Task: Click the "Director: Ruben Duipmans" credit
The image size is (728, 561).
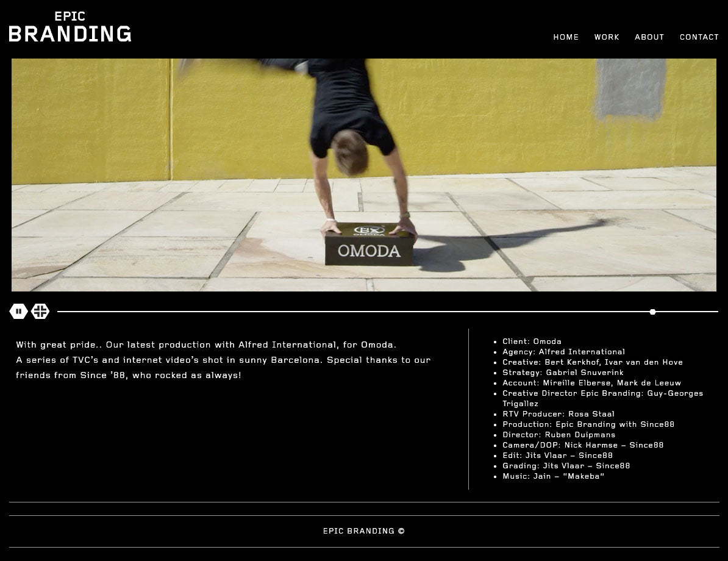Action: pyautogui.click(x=558, y=435)
